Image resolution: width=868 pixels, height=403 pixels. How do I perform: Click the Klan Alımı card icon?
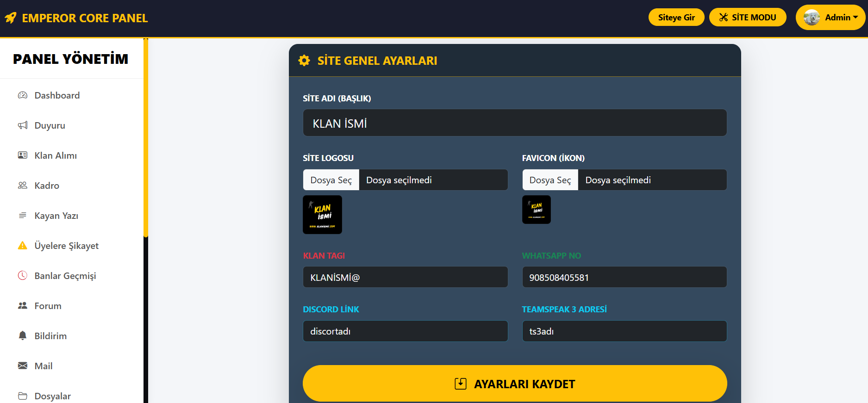(x=23, y=155)
